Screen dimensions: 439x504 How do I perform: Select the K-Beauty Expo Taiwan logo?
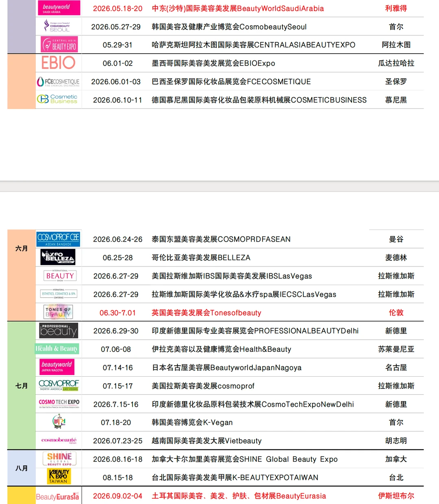(x=59, y=476)
